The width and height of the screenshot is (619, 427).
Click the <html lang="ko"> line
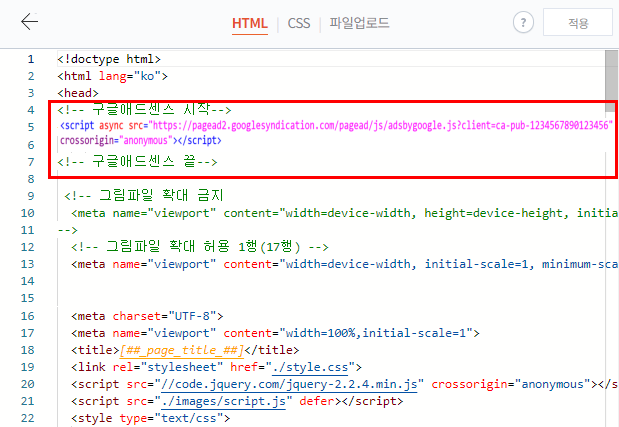pos(113,76)
